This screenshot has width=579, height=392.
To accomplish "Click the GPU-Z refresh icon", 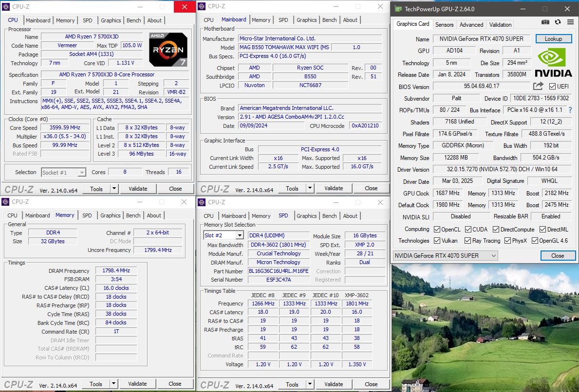I will point(558,22).
